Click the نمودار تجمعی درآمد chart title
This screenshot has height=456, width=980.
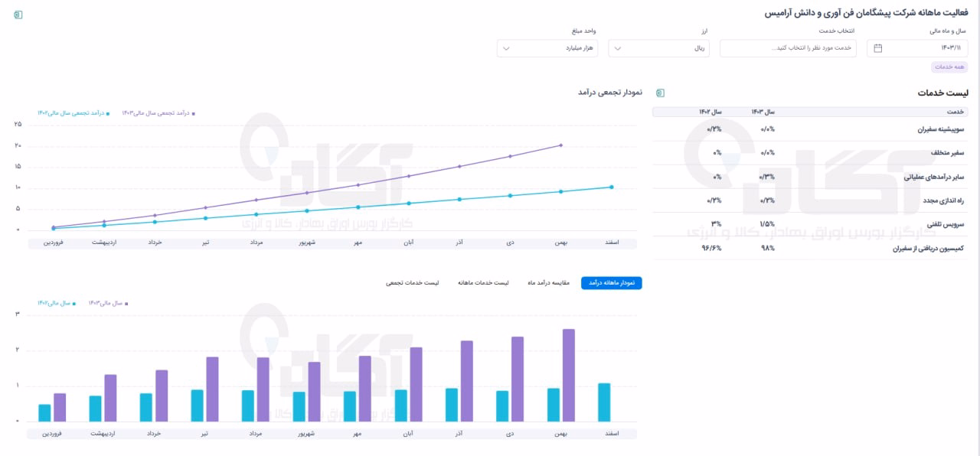[x=609, y=93]
